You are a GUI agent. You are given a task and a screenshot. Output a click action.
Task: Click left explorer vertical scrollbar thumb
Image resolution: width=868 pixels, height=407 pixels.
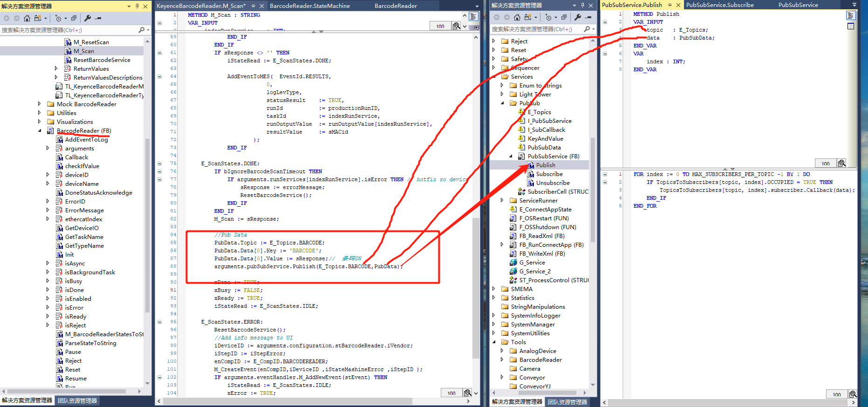(148, 226)
